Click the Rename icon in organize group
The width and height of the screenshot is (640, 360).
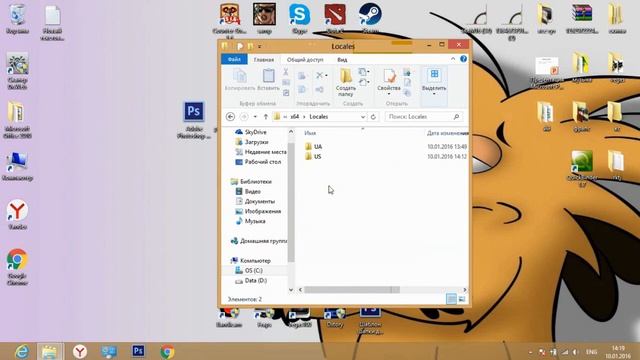[x=320, y=89]
